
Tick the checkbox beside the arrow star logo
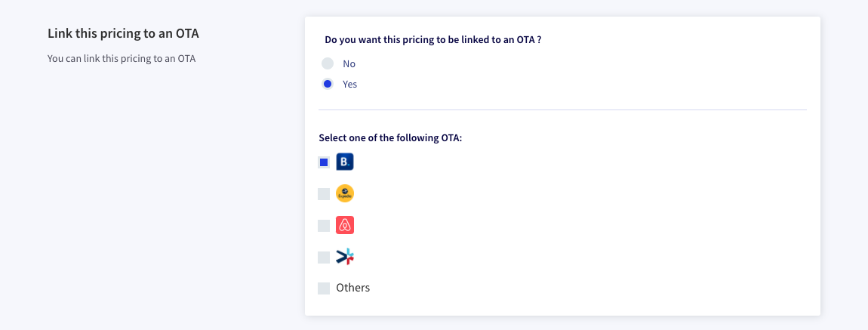[x=324, y=257]
